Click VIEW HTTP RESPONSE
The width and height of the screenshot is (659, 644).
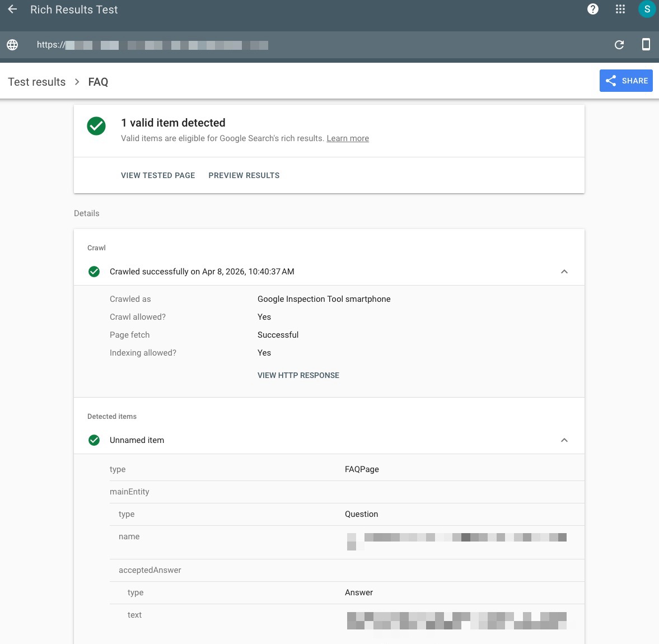point(298,375)
